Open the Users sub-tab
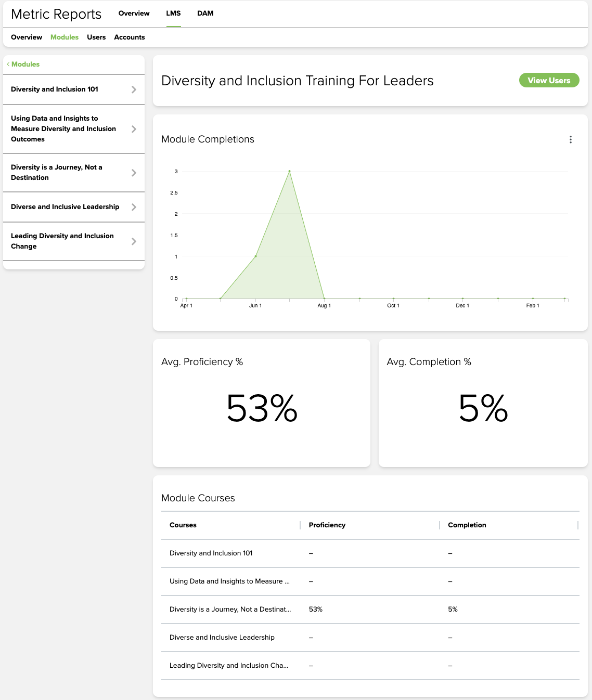This screenshot has width=592, height=700. 96,37
